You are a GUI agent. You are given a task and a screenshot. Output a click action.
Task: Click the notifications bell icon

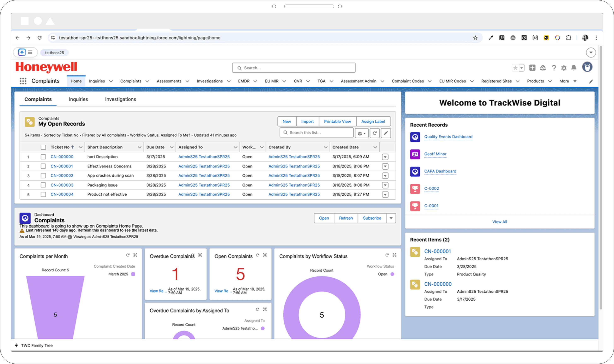pyautogui.click(x=574, y=68)
